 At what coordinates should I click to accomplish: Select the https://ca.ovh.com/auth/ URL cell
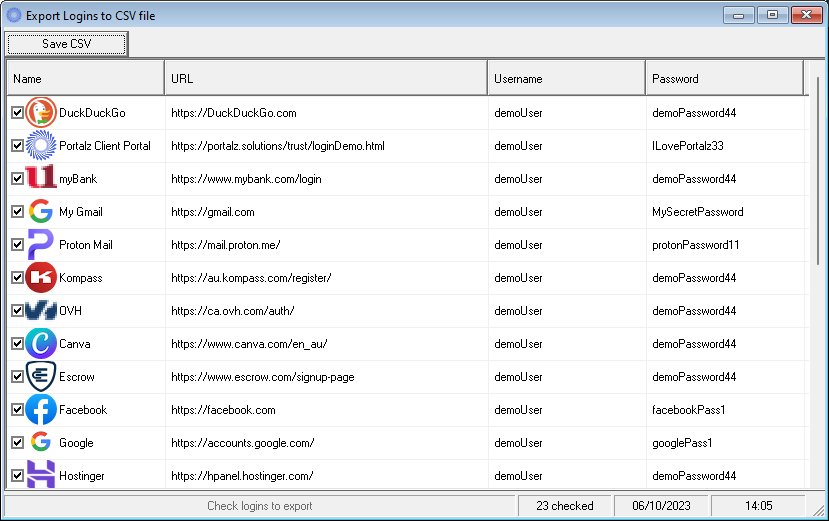[326, 310]
